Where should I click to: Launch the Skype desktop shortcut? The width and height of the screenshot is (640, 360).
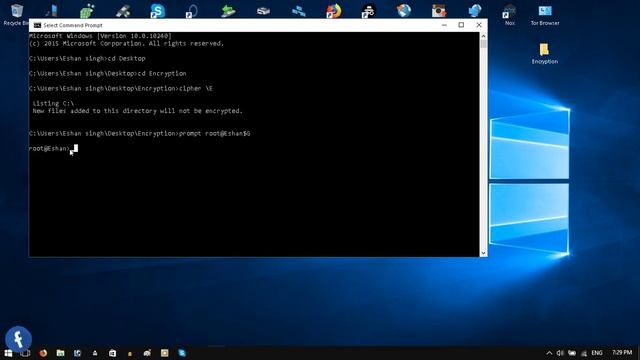click(x=158, y=11)
